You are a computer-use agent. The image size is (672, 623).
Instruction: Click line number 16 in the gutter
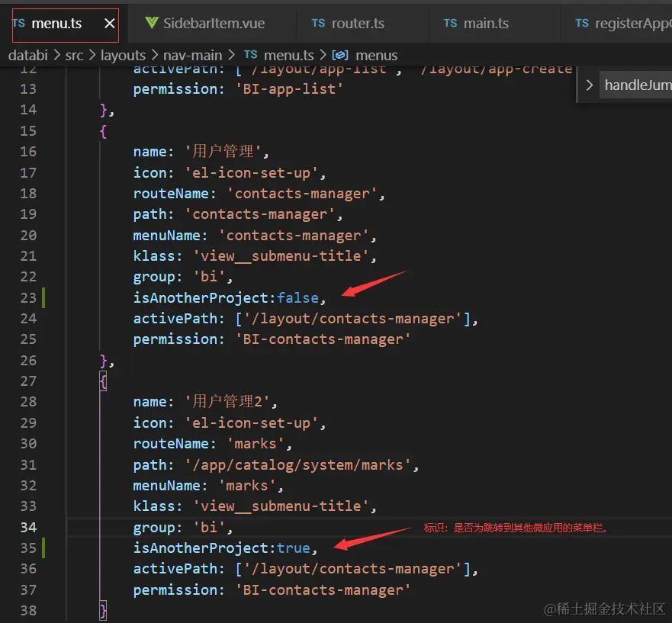[x=28, y=152]
